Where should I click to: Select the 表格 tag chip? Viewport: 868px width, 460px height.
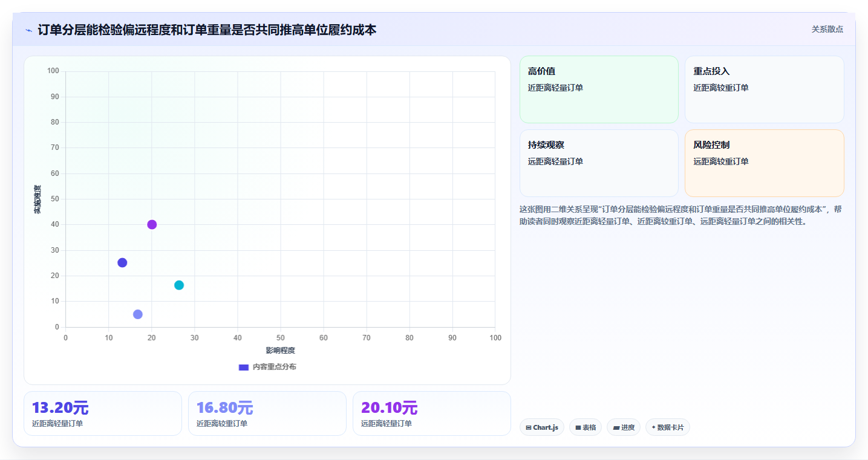586,427
